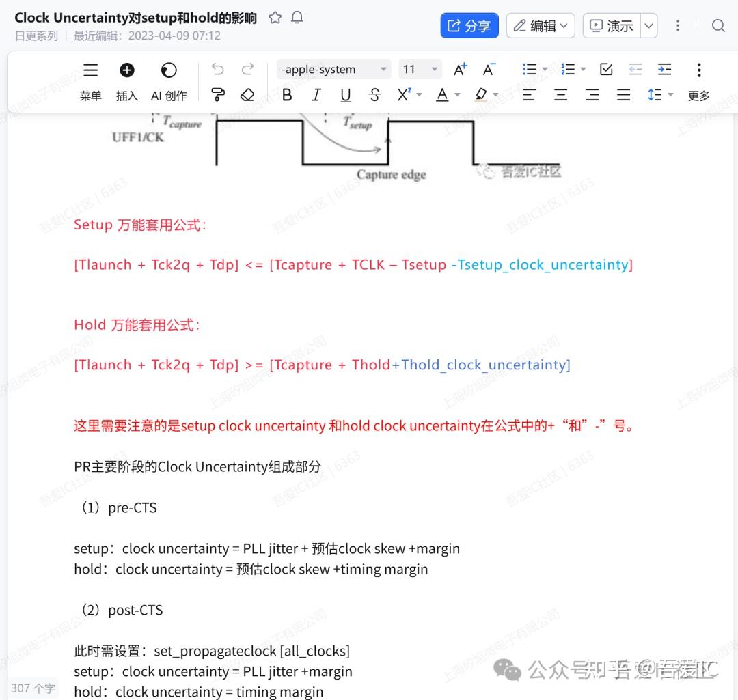Open the 菜单 menu
The height and width of the screenshot is (700, 738).
pos(90,82)
